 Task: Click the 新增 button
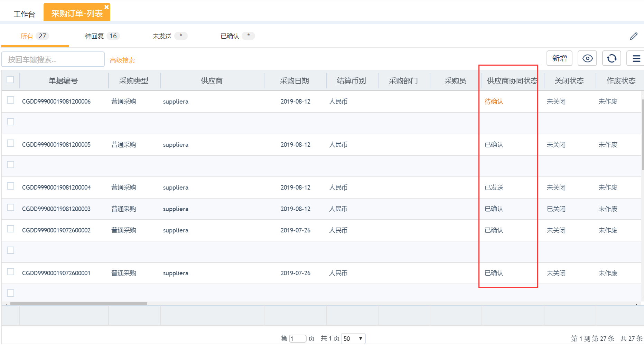click(559, 58)
